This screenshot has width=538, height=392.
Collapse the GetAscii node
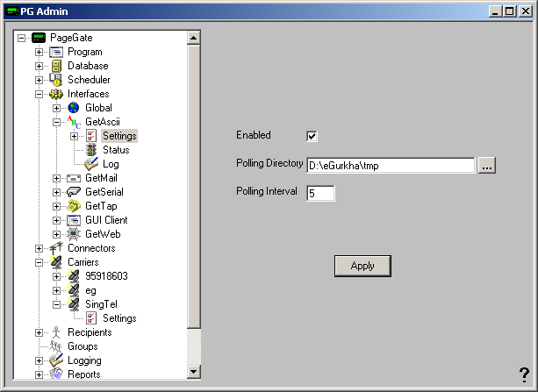coord(56,123)
